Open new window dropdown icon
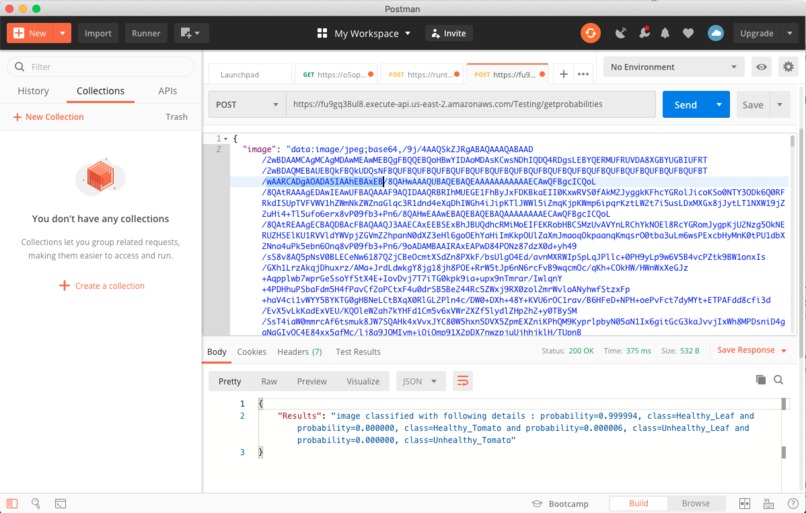 click(191, 33)
